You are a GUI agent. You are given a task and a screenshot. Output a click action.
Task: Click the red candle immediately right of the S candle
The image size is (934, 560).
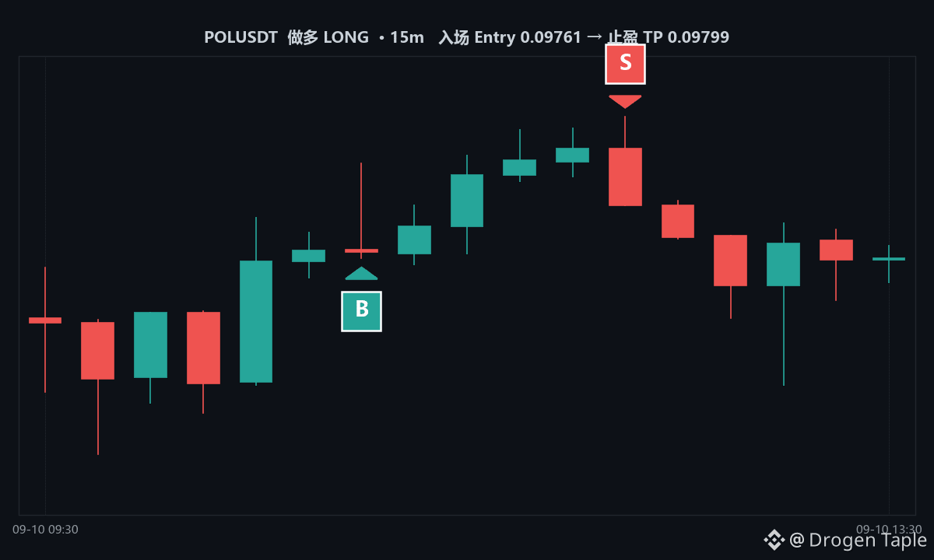pyautogui.click(x=678, y=221)
